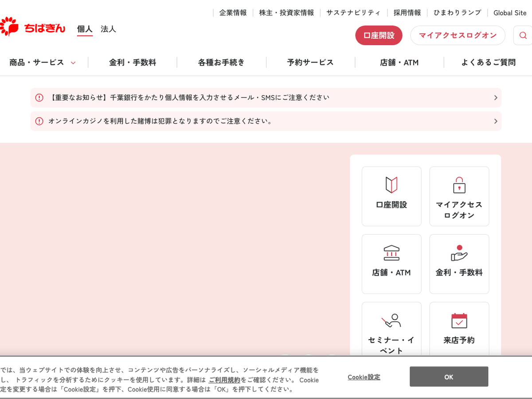Select the 店舗・ATM building icon tile
532x399 pixels.
(x=391, y=264)
